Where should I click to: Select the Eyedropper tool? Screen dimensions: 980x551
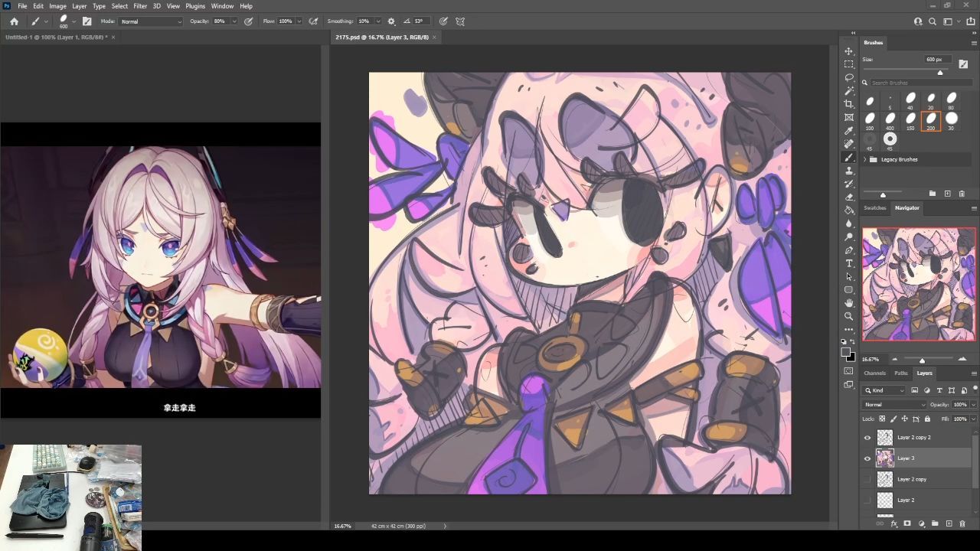coord(848,131)
